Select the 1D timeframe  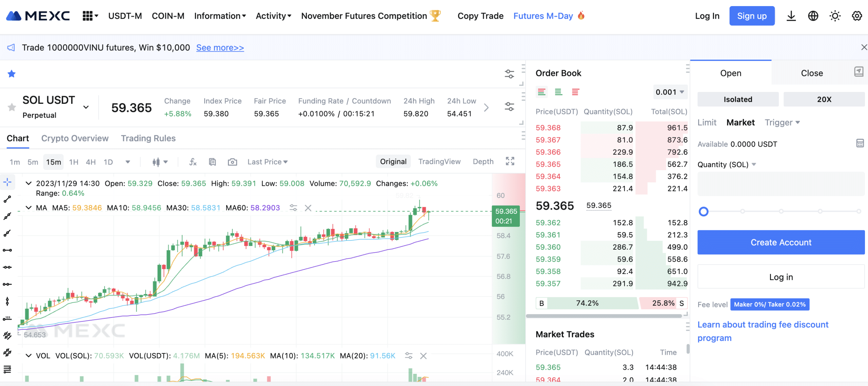point(108,162)
